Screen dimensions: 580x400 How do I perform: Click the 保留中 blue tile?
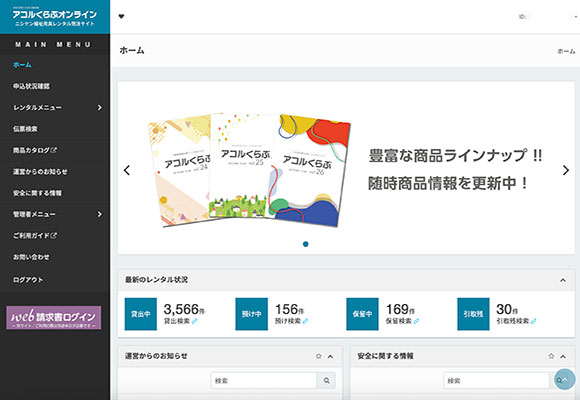click(362, 314)
